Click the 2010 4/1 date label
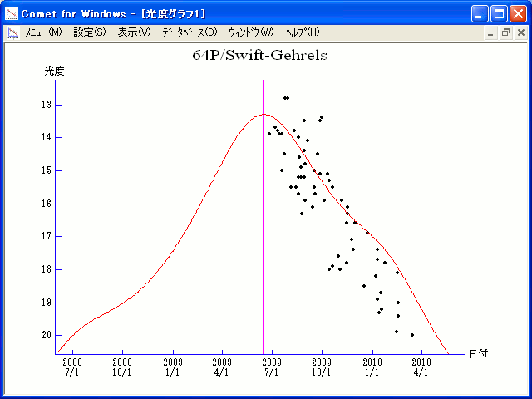 (x=421, y=367)
